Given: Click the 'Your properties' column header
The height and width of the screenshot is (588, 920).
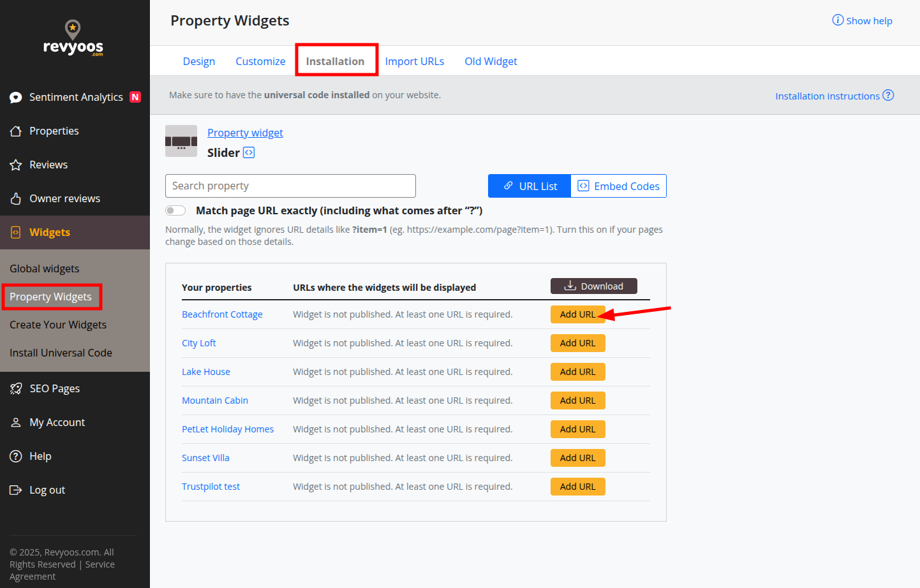Looking at the screenshot, I should click(x=217, y=288).
